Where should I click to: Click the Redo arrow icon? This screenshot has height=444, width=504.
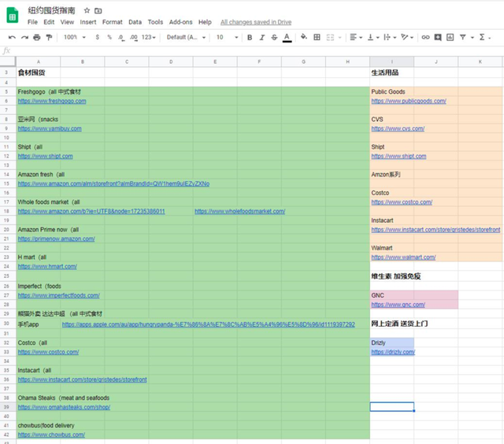[24, 37]
